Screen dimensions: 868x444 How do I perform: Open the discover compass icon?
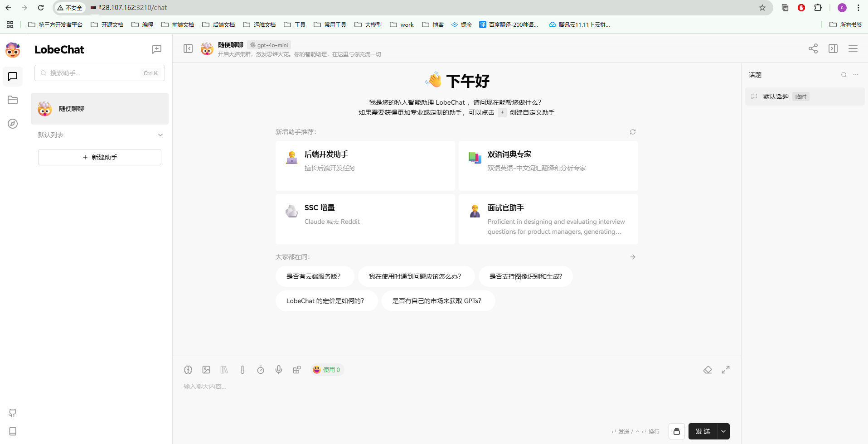coord(13,124)
